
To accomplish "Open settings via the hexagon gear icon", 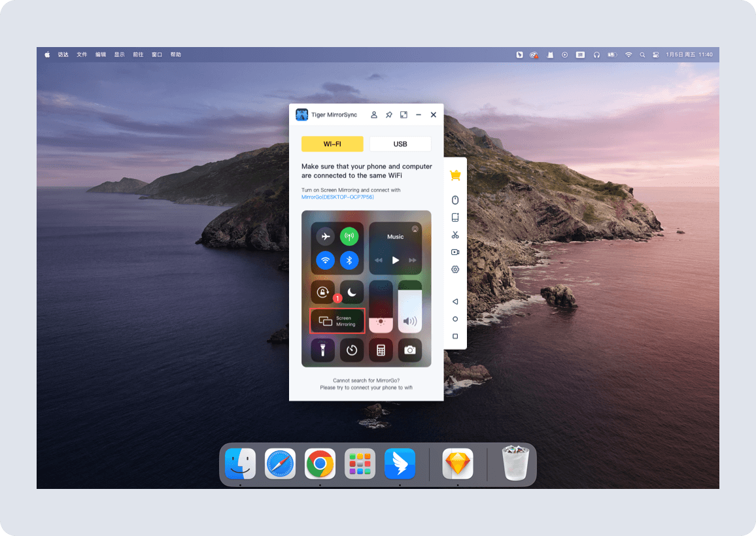I will coord(455,269).
